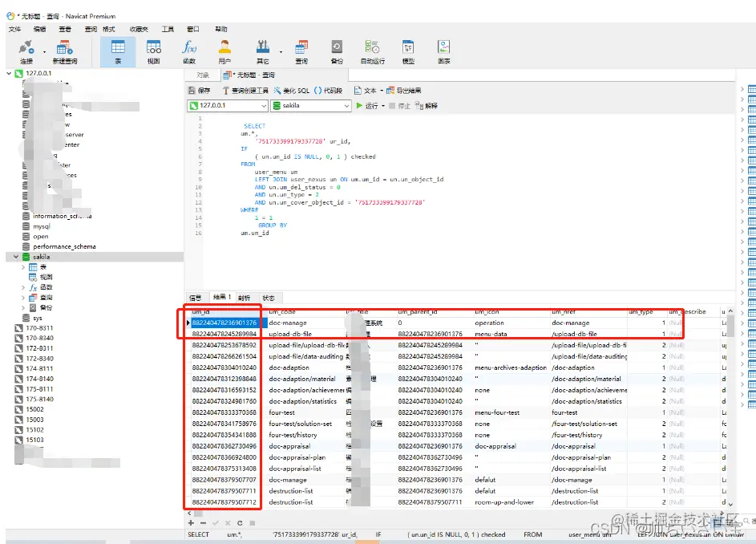The width and height of the screenshot is (756, 544).
Task: Select the 视图 node under sakila
Action: pos(46,277)
